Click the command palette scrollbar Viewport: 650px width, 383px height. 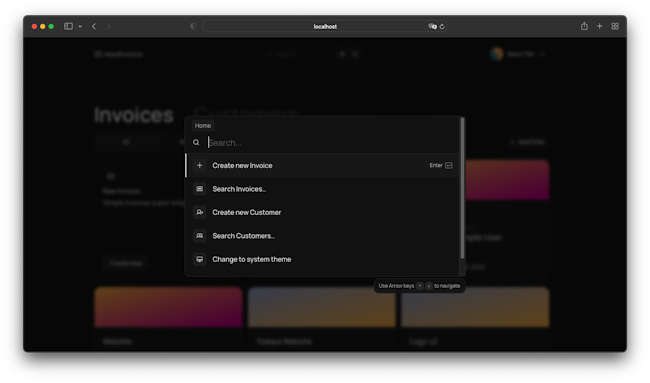462,189
